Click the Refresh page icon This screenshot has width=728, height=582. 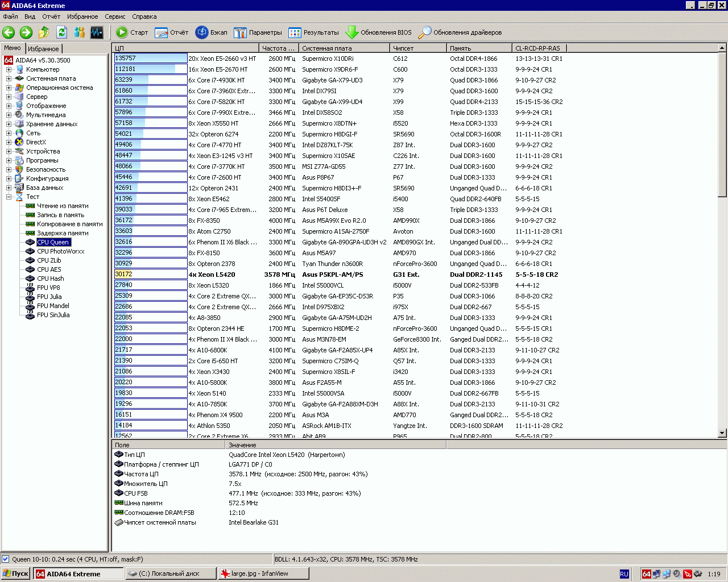tap(61, 32)
